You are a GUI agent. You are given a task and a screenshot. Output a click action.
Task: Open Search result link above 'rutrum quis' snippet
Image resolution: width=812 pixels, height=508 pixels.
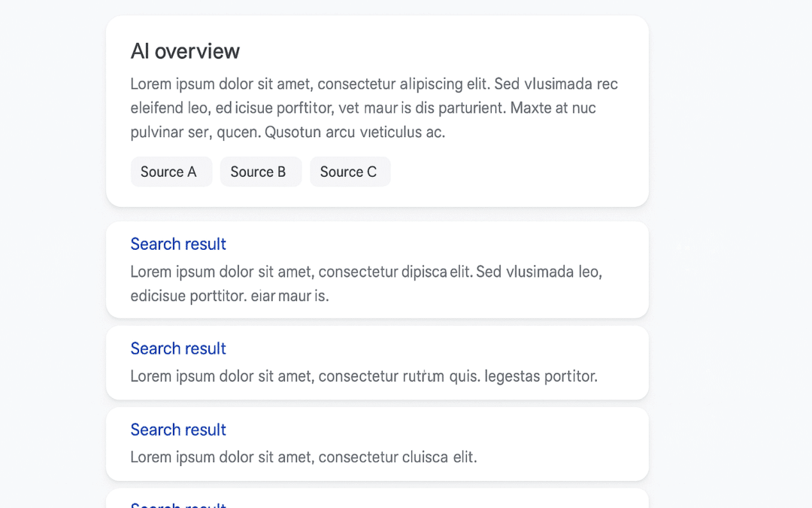click(x=178, y=348)
